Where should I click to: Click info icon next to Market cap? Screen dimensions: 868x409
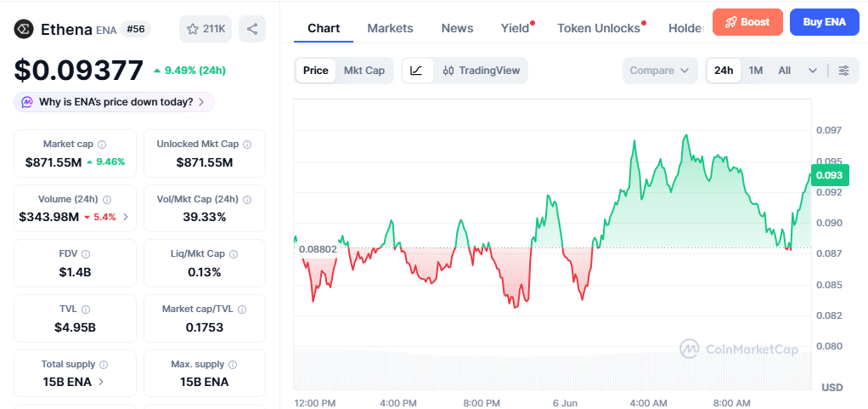[x=102, y=144]
